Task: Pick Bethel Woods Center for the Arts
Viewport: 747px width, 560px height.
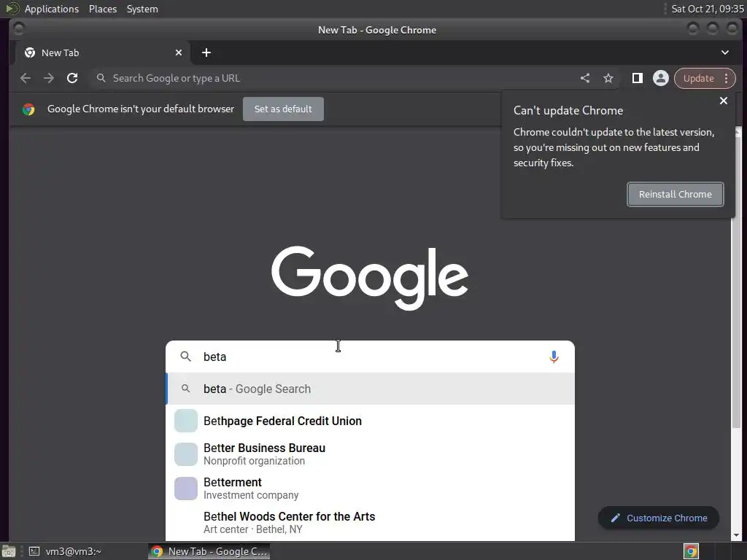Action: click(x=370, y=522)
